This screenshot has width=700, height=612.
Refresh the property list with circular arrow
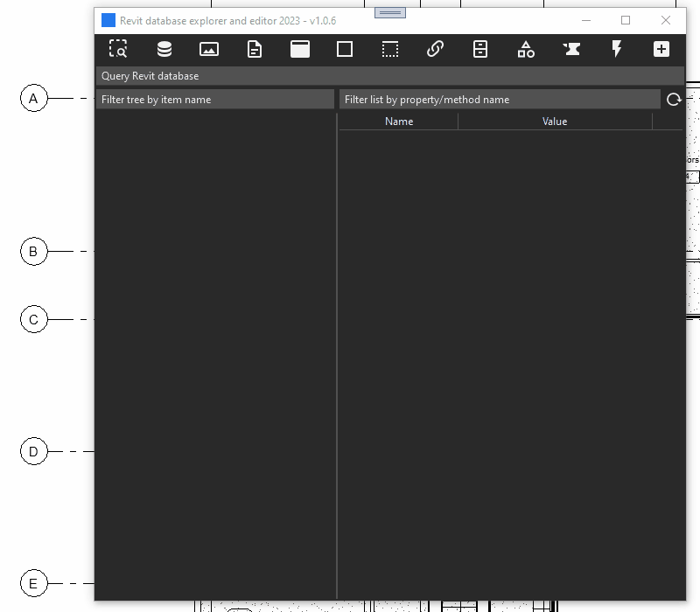pyautogui.click(x=674, y=99)
